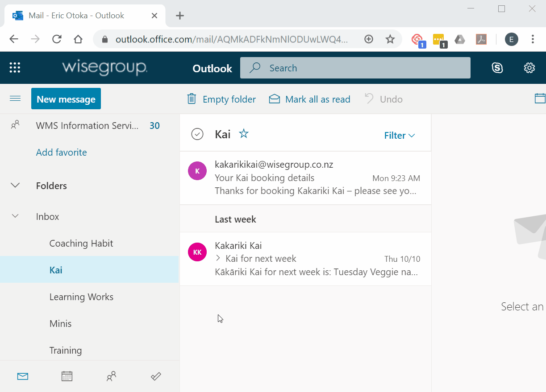Viewport: 546px width, 392px height.
Task: Add Kai folder to favorites star
Action: [244, 133]
